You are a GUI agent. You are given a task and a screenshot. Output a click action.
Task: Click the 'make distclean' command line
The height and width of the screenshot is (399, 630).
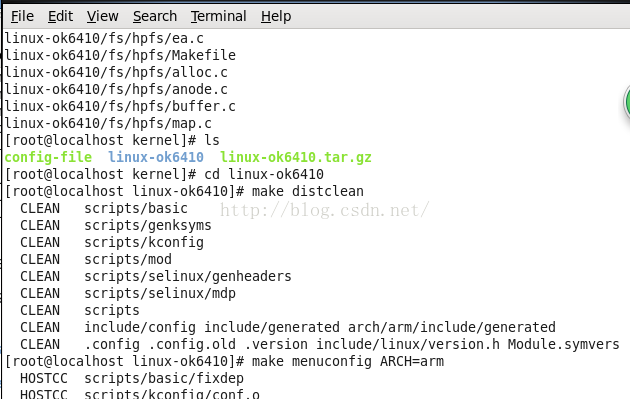(x=184, y=191)
